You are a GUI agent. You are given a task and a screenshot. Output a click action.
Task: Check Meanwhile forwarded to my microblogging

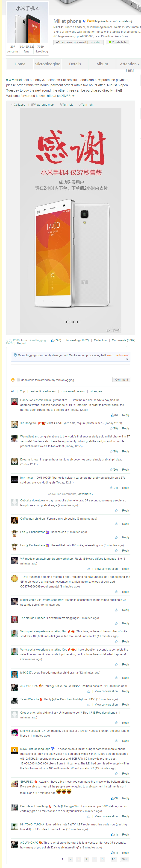19,380
